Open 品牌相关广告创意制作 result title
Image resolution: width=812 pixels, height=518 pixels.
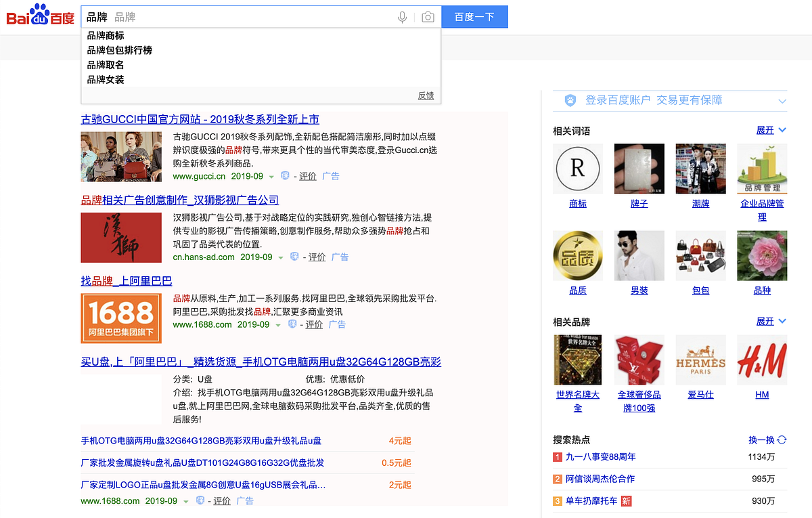pyautogui.click(x=180, y=200)
